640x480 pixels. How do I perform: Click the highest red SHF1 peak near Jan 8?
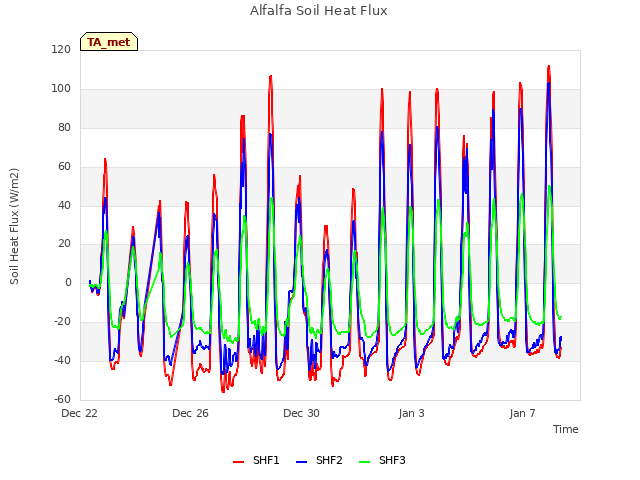click(x=549, y=66)
